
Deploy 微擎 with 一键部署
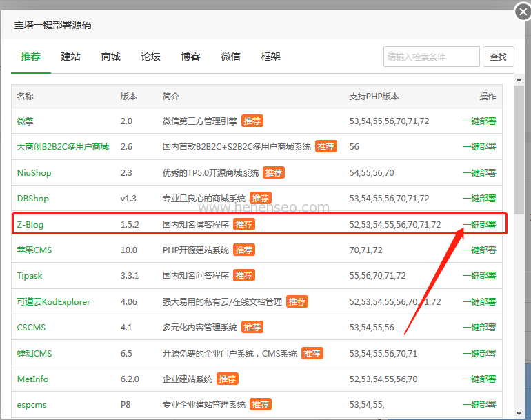479,121
